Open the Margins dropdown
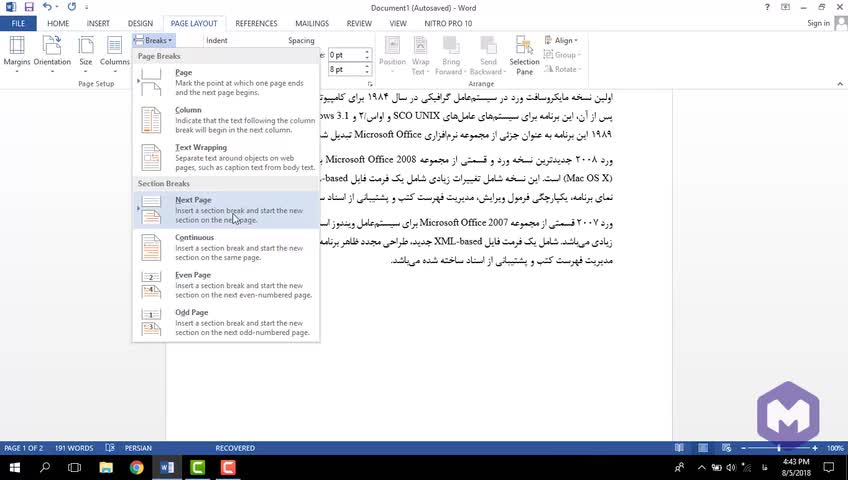The image size is (848, 480). pos(17,53)
